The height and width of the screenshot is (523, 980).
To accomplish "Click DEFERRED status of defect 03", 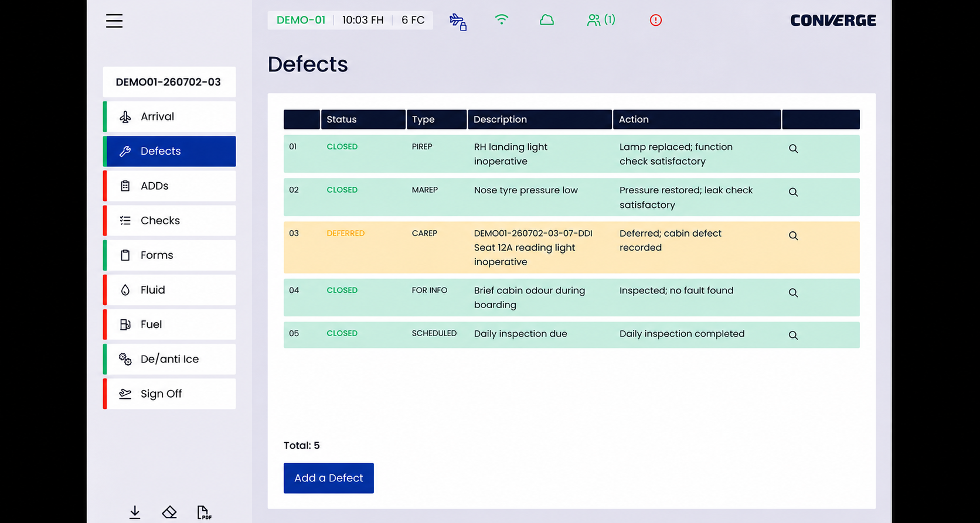I will (346, 233).
